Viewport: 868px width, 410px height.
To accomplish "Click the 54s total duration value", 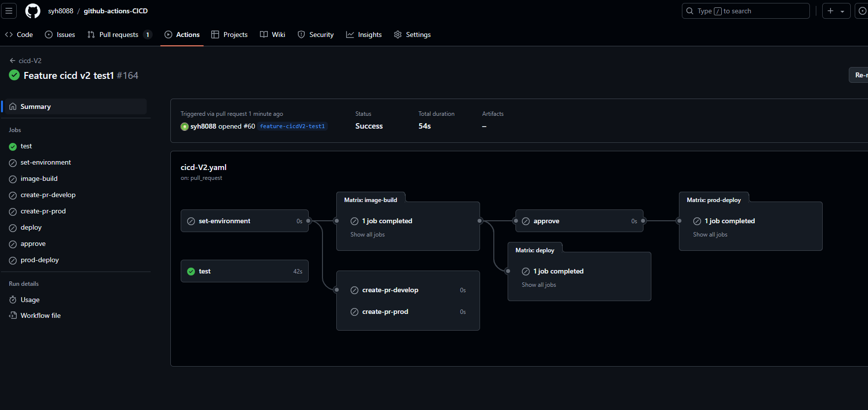I will pyautogui.click(x=424, y=126).
